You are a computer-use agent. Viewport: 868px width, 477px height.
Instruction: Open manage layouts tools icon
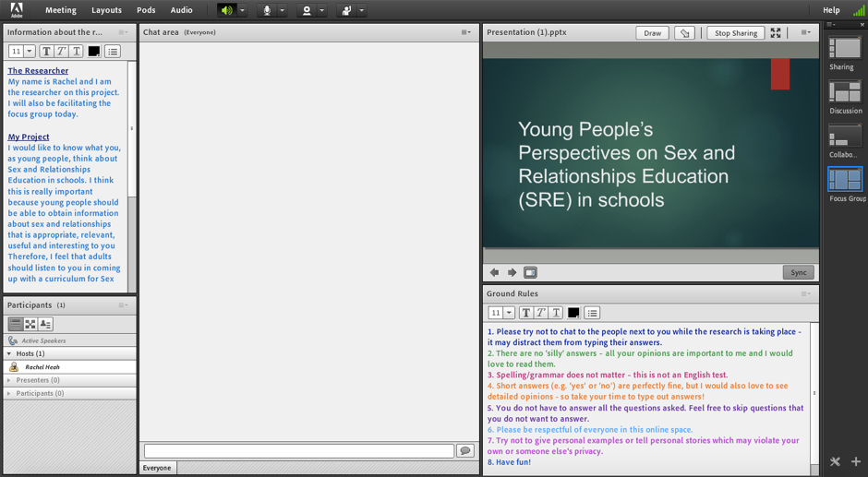836,461
